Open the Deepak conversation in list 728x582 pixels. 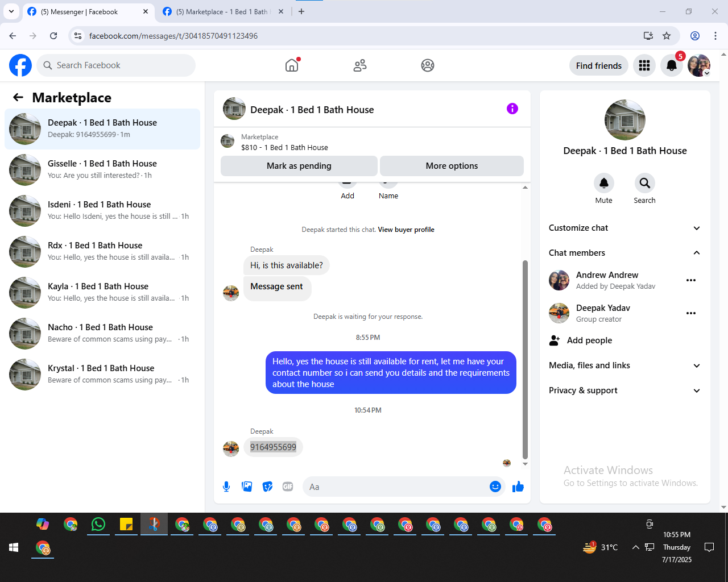click(x=102, y=129)
